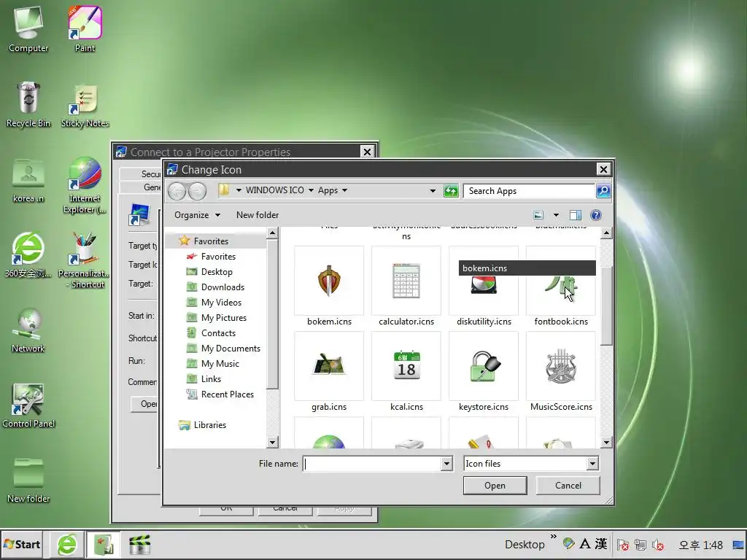This screenshot has width=747, height=560.
Task: Open the 360 browser desktop shortcut
Action: [28, 254]
